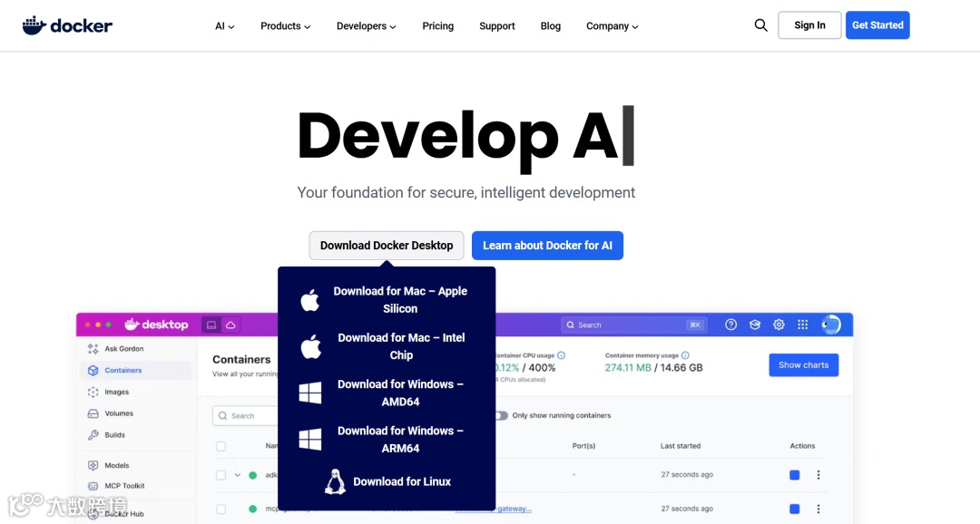Viewport: 980px width, 524px height.
Task: Expand the Developers navigation dropdown
Action: (367, 26)
